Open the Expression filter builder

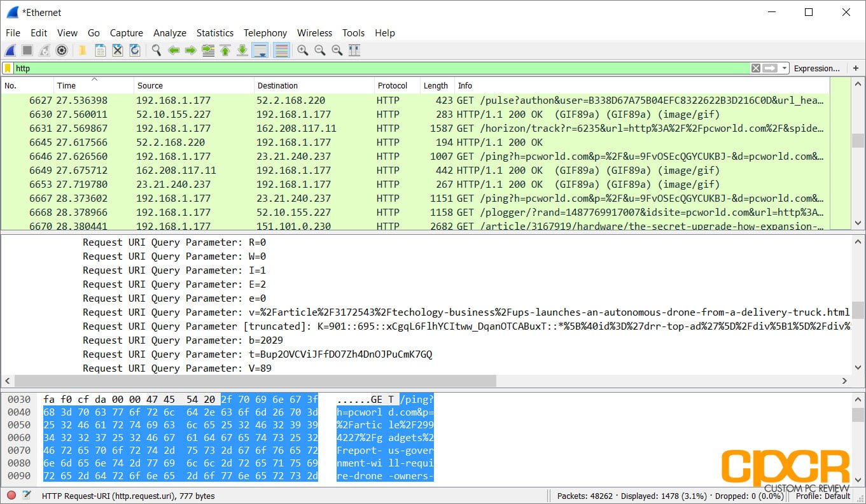[818, 68]
